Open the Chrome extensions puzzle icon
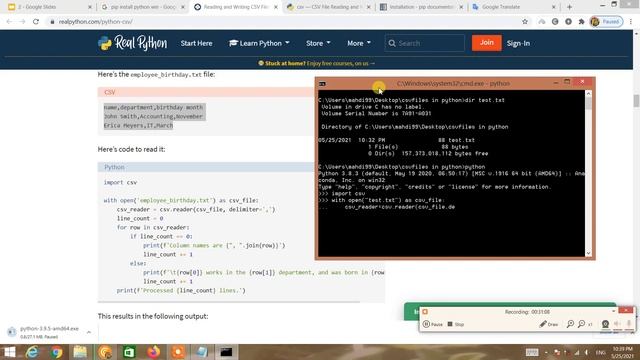 click(582, 22)
